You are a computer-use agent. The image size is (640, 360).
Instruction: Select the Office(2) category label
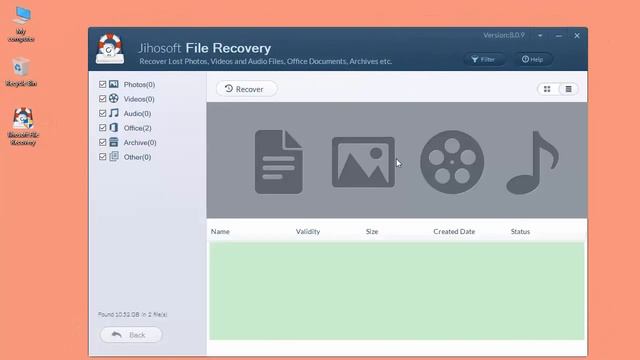click(138, 128)
